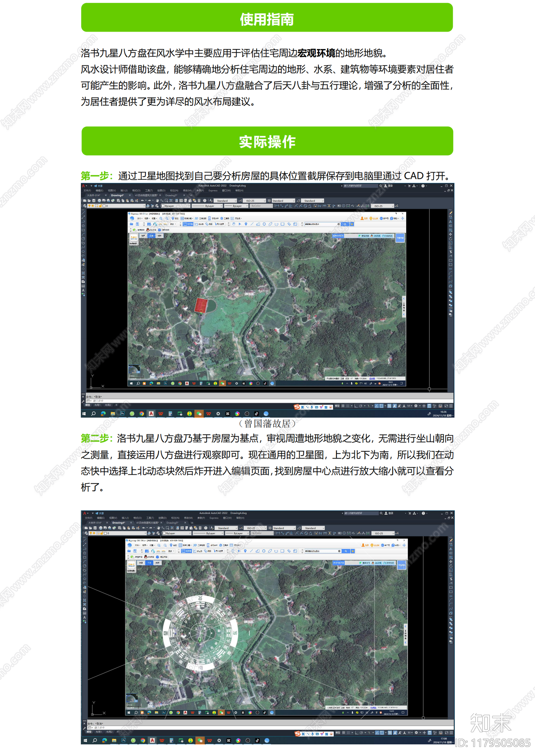Viewport: 535px width, 756px height.
Task: Select Line tool in step-two draw toolbar
Action: [x=84, y=539]
